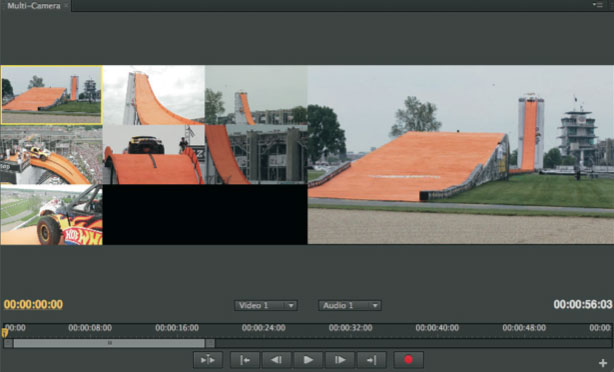Image resolution: width=614 pixels, height=372 pixels.
Task: Go to next edit point
Action: coord(372,359)
